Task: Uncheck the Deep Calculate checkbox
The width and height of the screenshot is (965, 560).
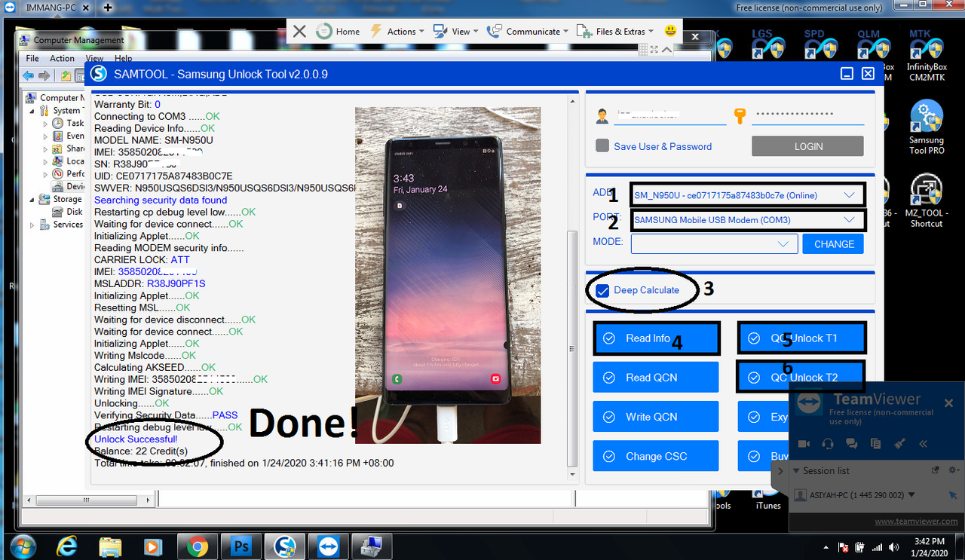Action: [602, 290]
